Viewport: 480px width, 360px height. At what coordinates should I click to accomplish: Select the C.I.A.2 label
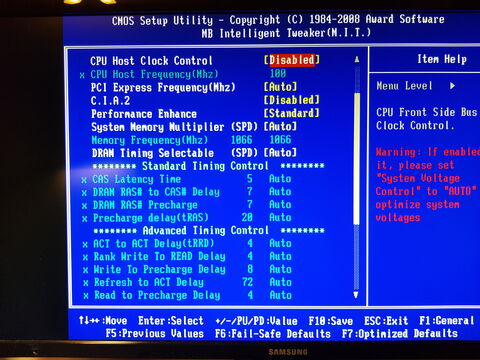coord(110,101)
